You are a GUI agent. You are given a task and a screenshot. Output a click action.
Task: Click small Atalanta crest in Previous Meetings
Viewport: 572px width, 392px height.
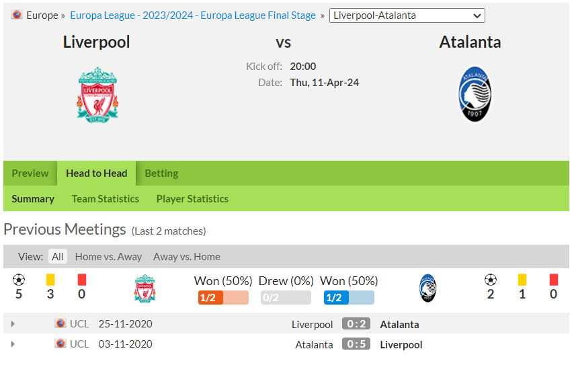(x=427, y=288)
